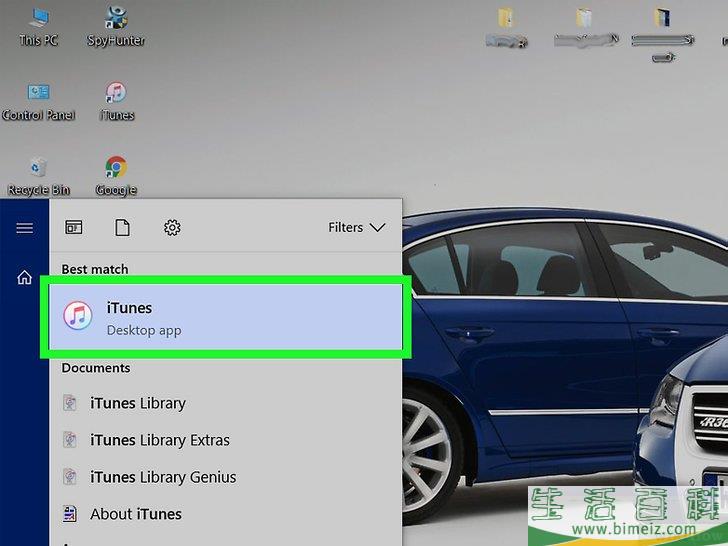Select the iTunes desktop shortcut

tap(117, 102)
